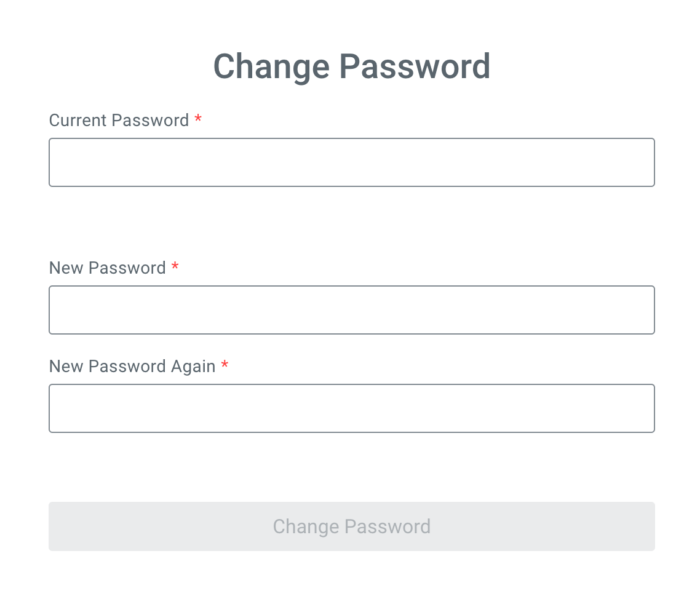Click the required marker on the second field label
This screenshot has height=615, width=700.
point(175,267)
